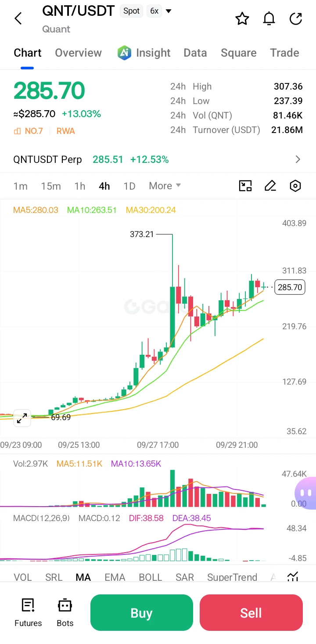Open indicator settings chart icon

tap(293, 576)
